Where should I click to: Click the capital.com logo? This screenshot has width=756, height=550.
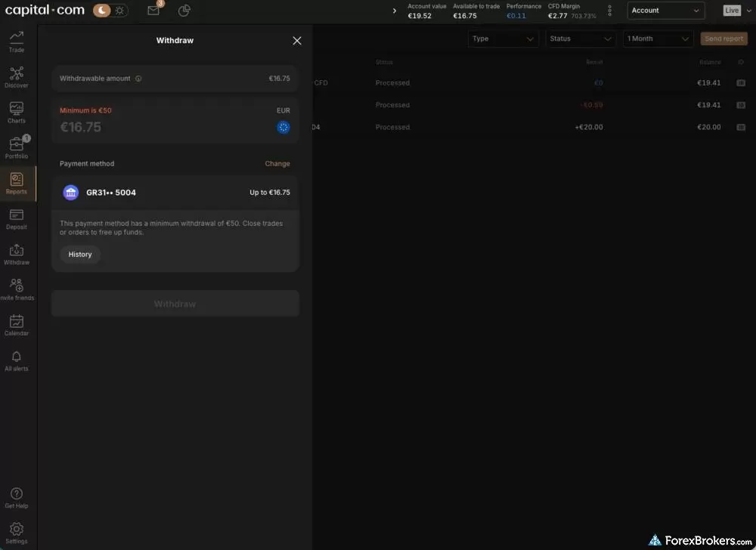pyautogui.click(x=45, y=10)
